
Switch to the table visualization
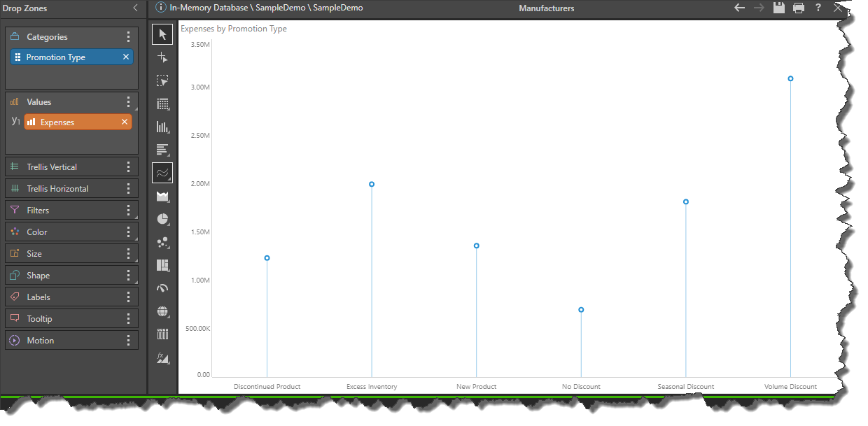162,104
